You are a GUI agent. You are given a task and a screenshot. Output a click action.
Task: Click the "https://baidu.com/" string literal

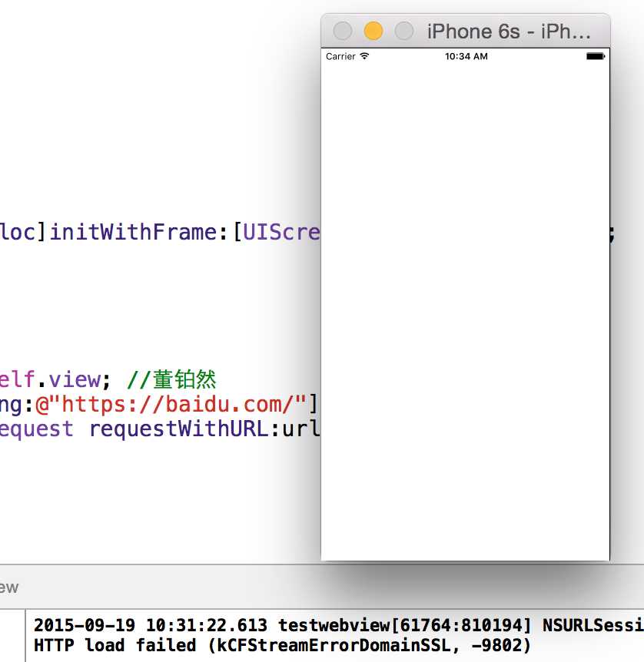pyautogui.click(x=171, y=405)
